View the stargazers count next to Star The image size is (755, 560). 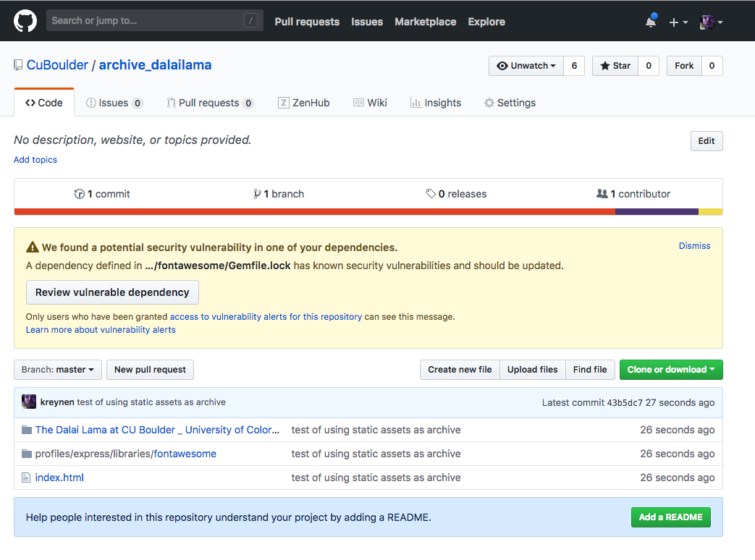pyautogui.click(x=649, y=66)
